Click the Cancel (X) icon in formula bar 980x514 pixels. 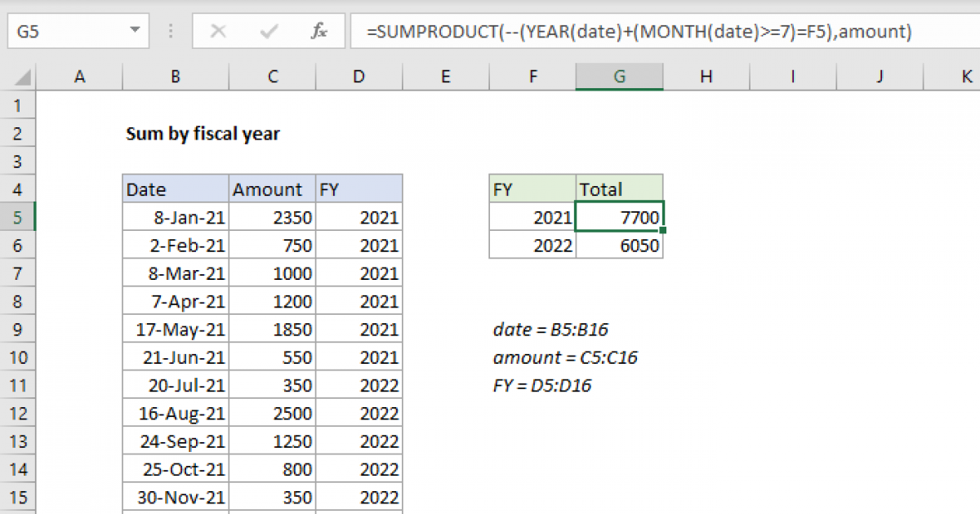[217, 31]
